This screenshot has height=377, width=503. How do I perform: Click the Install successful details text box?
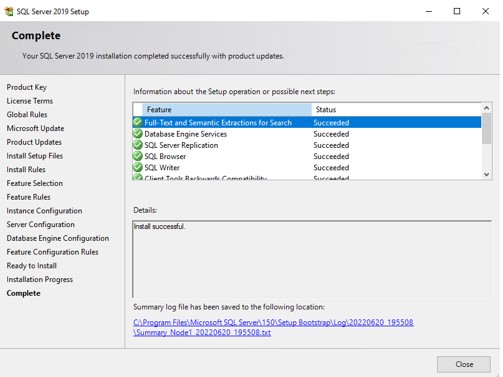click(x=312, y=259)
